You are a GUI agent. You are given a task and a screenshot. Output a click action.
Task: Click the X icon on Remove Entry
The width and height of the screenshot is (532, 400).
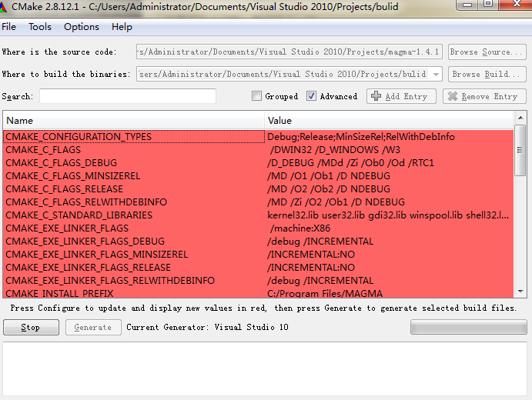[452, 96]
